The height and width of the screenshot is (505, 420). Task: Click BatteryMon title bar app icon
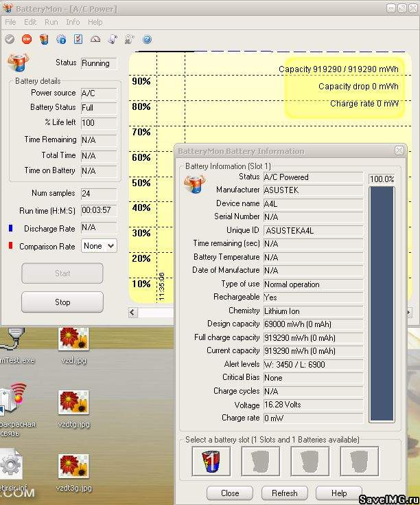(x=8, y=8)
